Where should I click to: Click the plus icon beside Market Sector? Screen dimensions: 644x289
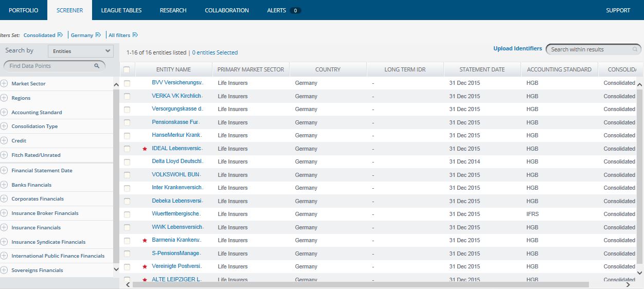4,84
